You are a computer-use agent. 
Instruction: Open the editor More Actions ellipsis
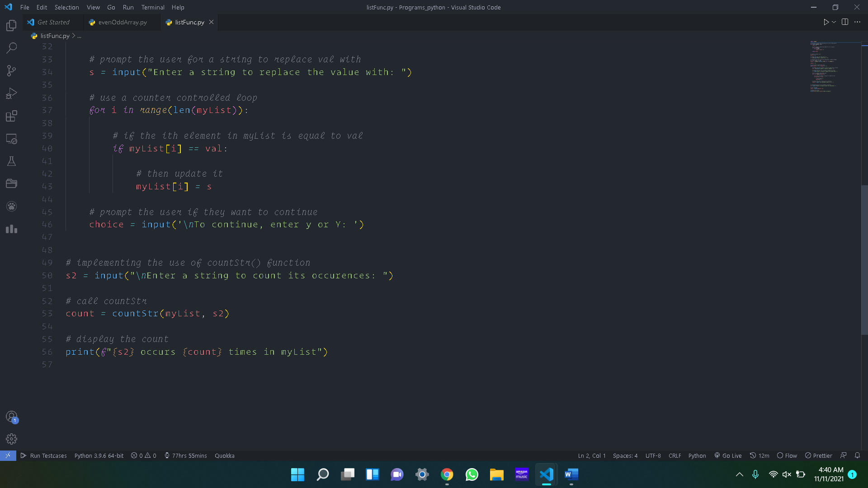coord(857,22)
